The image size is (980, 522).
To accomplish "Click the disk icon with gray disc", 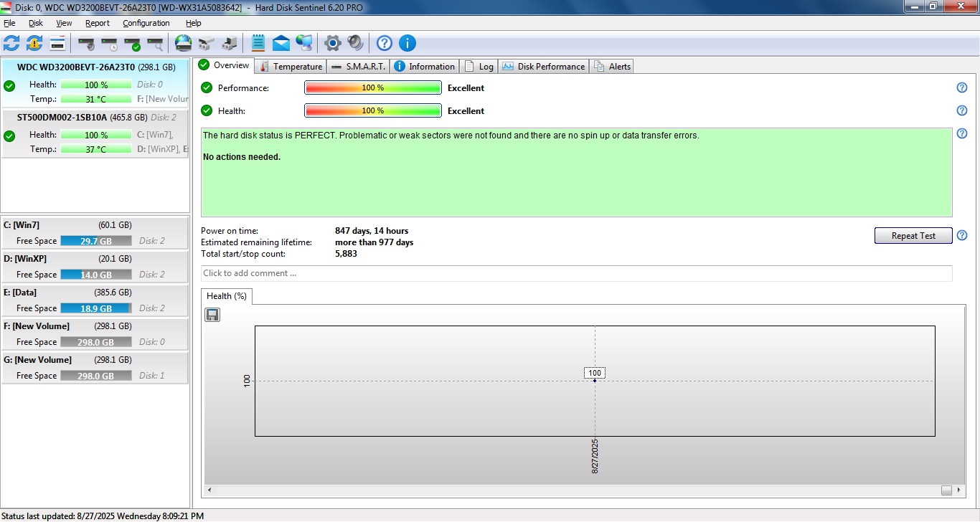I will pos(86,44).
